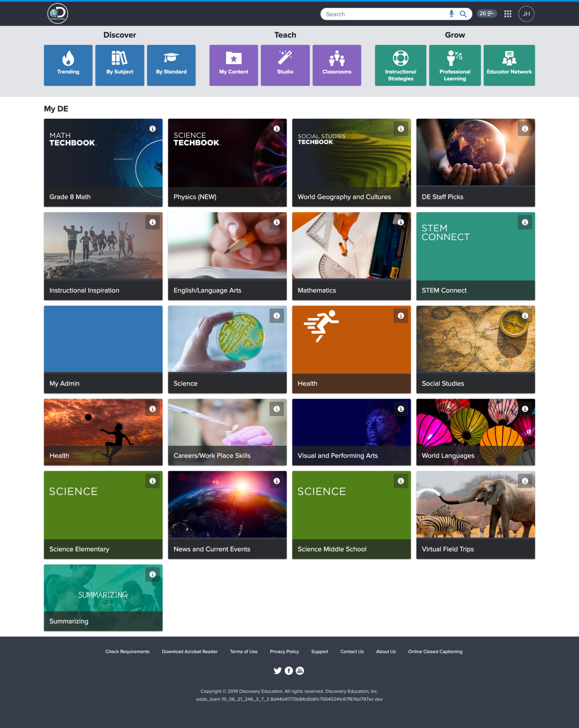Show info for DE Staff Picks card
This screenshot has width=579, height=728.
click(x=525, y=129)
